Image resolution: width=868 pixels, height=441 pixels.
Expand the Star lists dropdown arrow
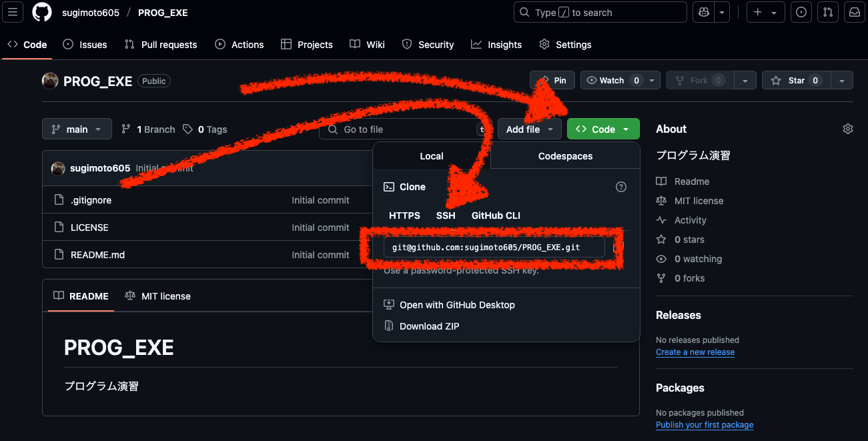[842, 80]
